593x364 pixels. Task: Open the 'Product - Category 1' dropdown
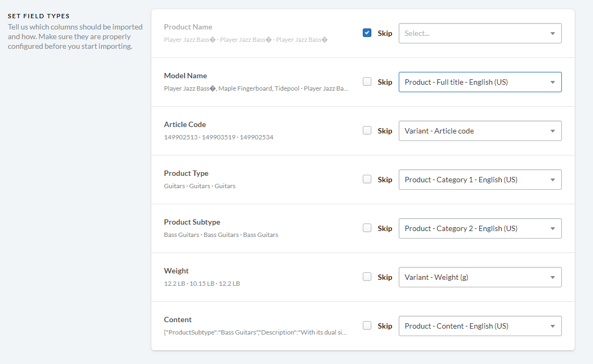480,180
